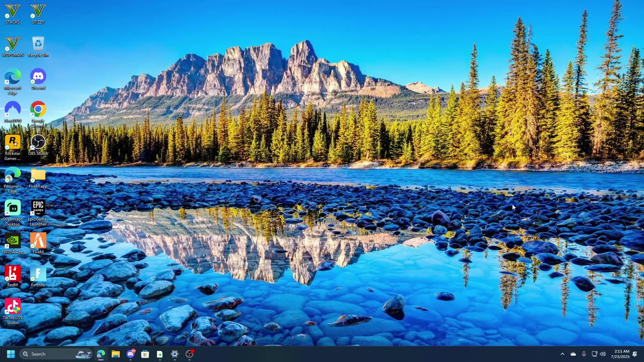Screen dimensions: 644x362
Task: Click the taskbar Search box
Action: 56,354
